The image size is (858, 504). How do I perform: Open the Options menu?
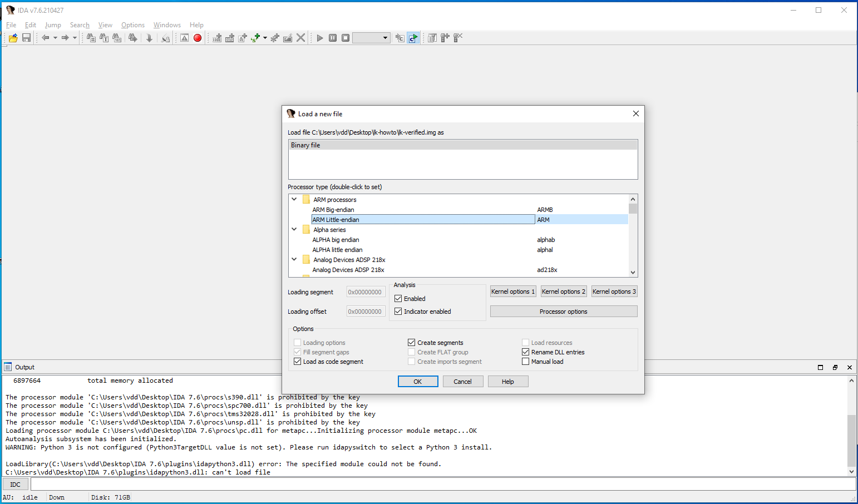point(132,25)
